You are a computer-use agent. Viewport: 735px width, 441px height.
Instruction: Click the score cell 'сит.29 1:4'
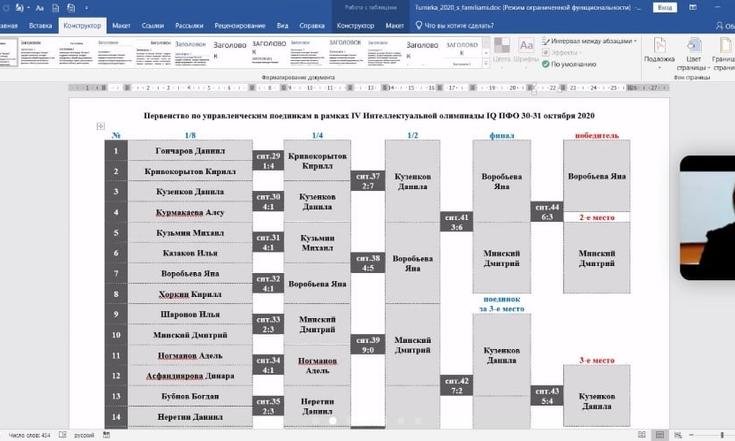[x=268, y=161]
